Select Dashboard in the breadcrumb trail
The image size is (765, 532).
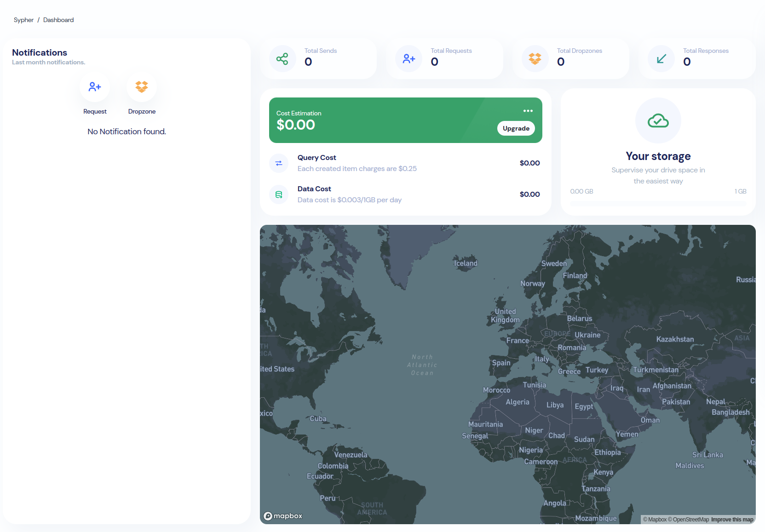[58, 20]
